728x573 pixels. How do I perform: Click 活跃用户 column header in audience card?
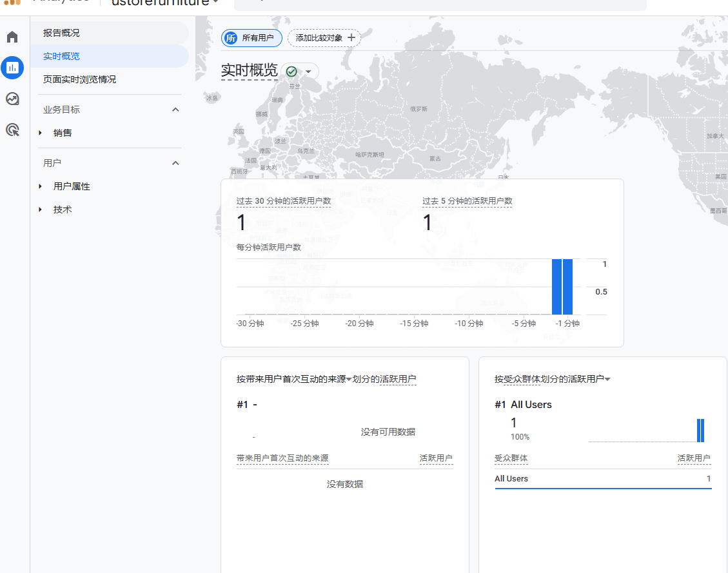tap(694, 458)
